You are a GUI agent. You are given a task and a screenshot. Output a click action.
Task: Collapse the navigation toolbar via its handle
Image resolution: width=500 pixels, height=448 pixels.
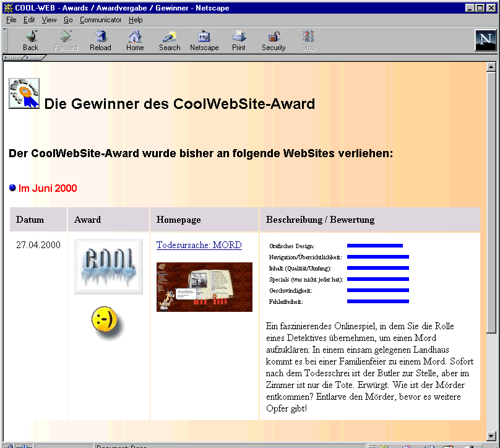pyautogui.click(x=6, y=40)
